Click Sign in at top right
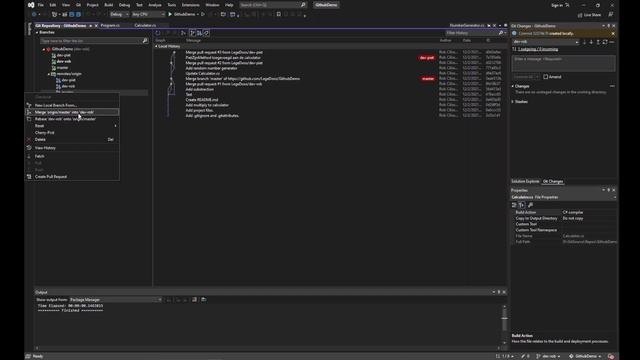The height and width of the screenshot is (360, 640). [x=557, y=5]
